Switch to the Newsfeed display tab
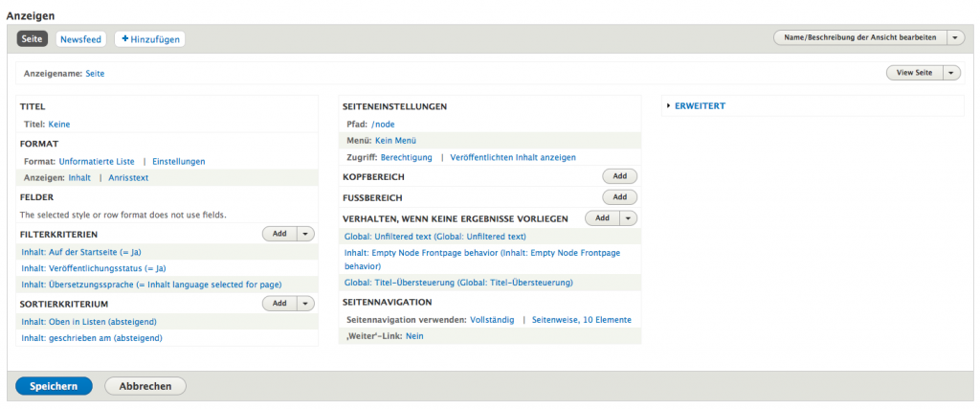 81,39
